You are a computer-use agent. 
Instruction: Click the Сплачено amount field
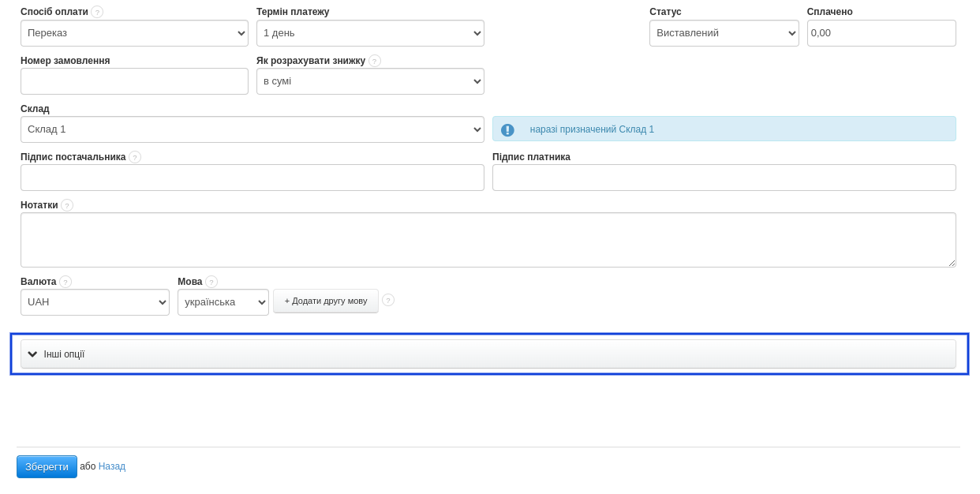click(881, 33)
